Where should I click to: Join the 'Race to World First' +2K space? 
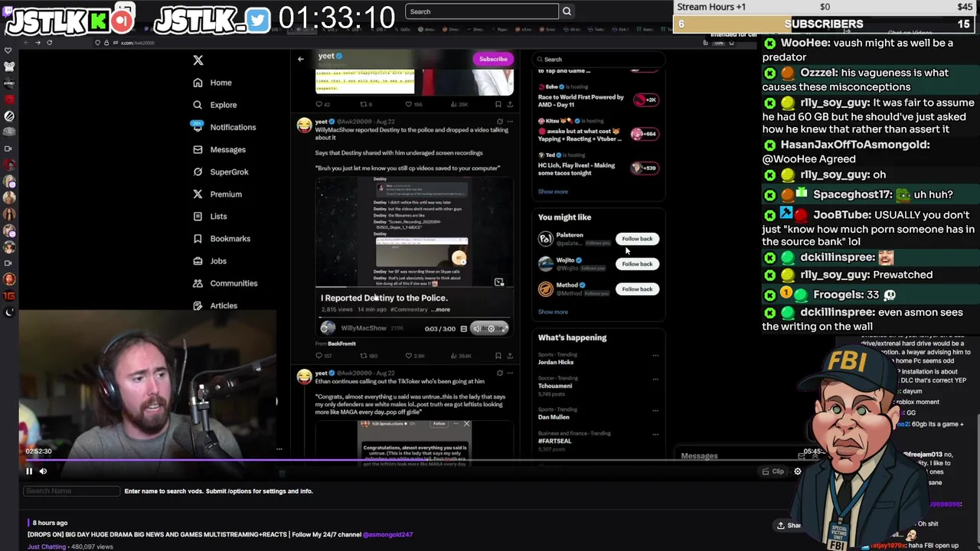pyautogui.click(x=645, y=99)
